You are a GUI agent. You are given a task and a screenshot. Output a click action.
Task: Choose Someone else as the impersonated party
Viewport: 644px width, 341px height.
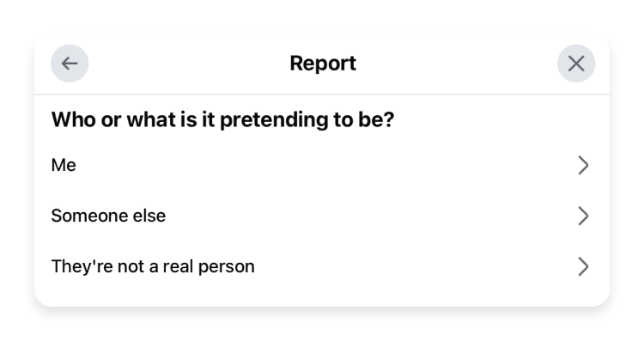pos(322,216)
